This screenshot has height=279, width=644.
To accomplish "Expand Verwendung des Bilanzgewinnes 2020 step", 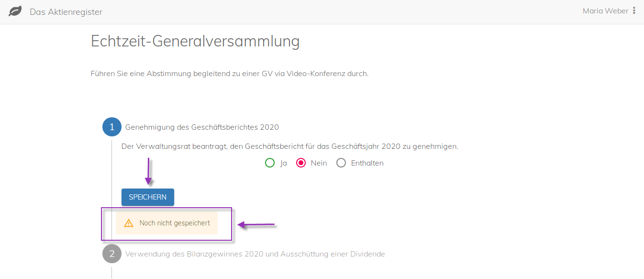I will (255, 254).
